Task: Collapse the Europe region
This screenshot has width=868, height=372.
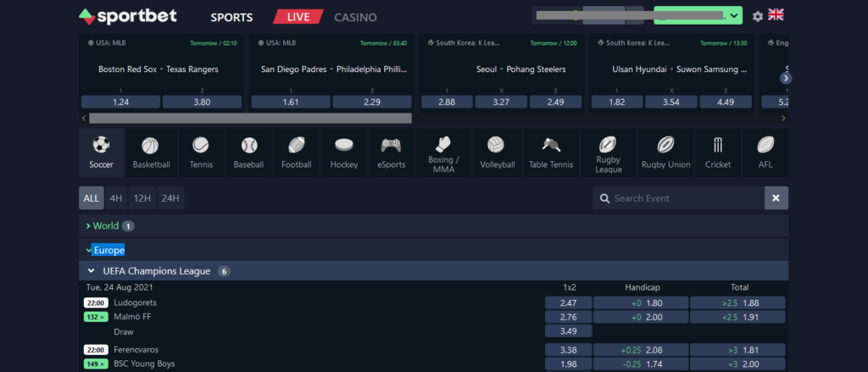Action: point(433,250)
